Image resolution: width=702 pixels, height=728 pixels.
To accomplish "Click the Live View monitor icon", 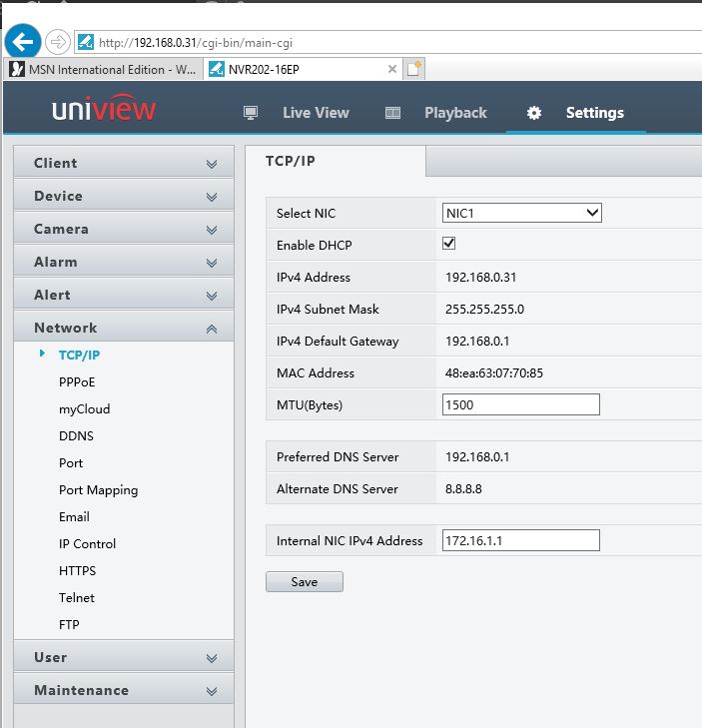I will (x=251, y=113).
